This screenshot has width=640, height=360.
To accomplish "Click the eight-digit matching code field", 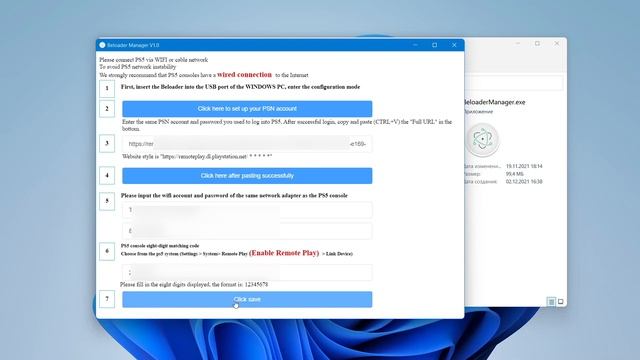I will point(247,272).
